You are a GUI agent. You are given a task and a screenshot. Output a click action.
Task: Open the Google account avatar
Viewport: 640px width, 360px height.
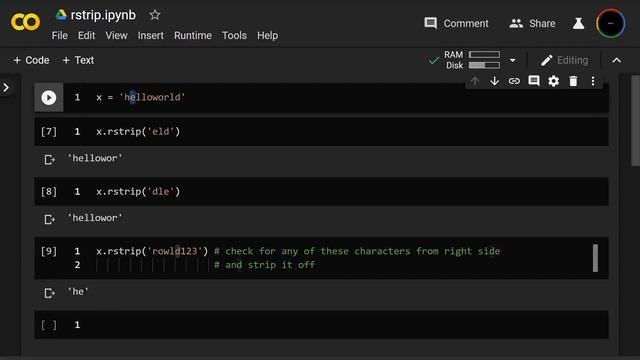[611, 23]
